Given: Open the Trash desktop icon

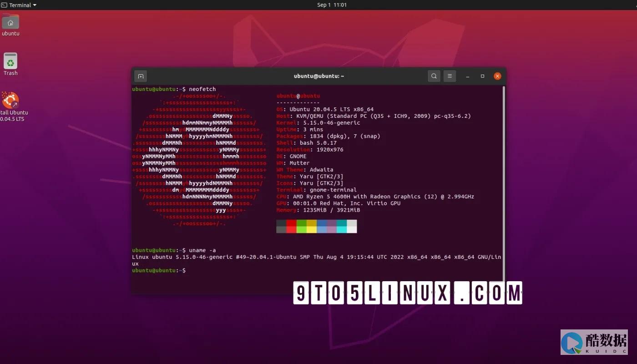Looking at the screenshot, I should coord(10,64).
